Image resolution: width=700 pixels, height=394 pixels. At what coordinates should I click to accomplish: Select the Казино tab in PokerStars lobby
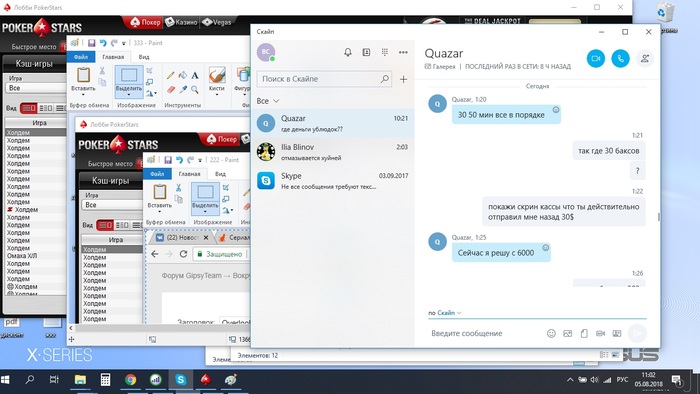point(181,22)
